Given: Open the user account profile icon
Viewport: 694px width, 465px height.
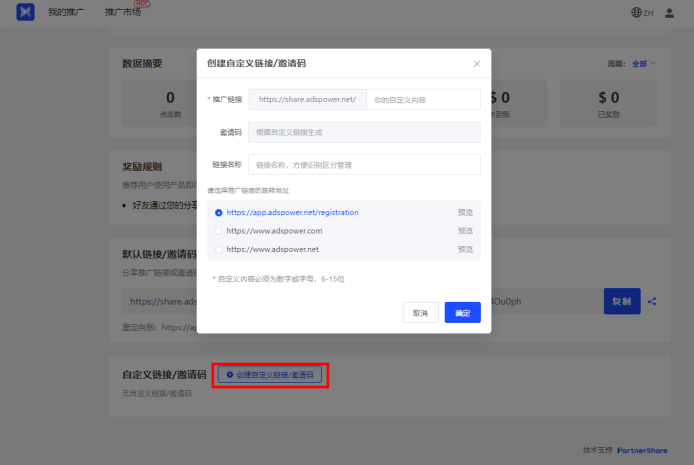Looking at the screenshot, I should [x=669, y=13].
